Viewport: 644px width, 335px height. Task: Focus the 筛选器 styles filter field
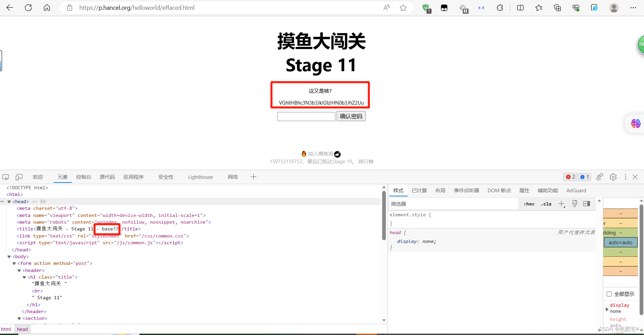[453, 204]
